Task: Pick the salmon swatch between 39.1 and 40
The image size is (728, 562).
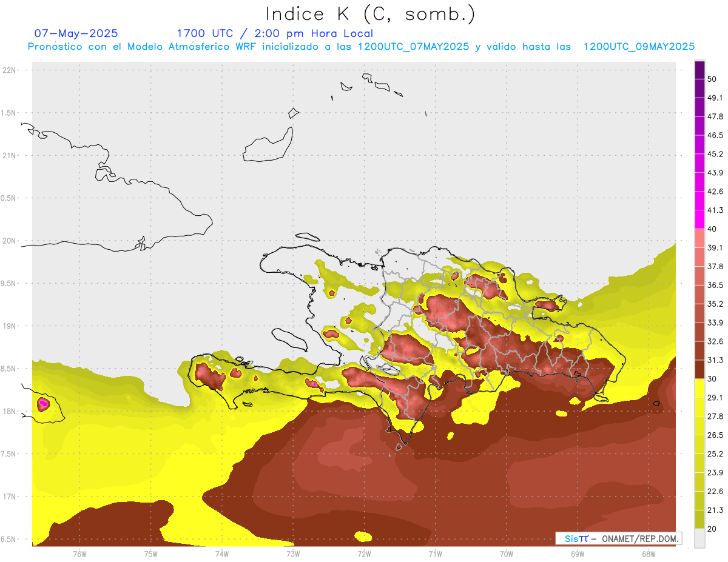Action: point(699,238)
